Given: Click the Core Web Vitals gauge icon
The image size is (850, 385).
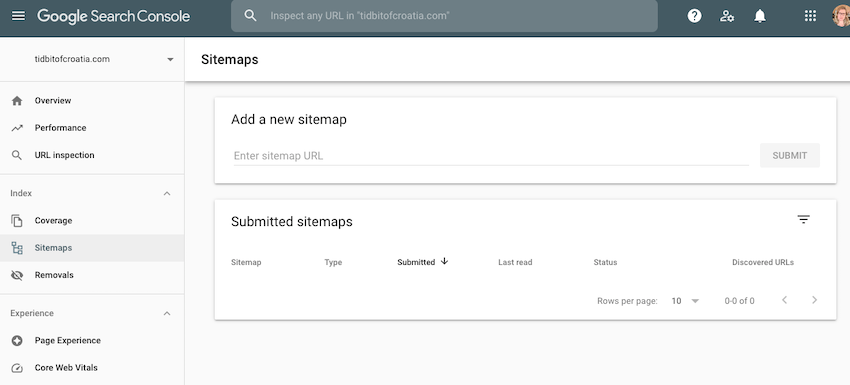Looking at the screenshot, I should pos(17,368).
